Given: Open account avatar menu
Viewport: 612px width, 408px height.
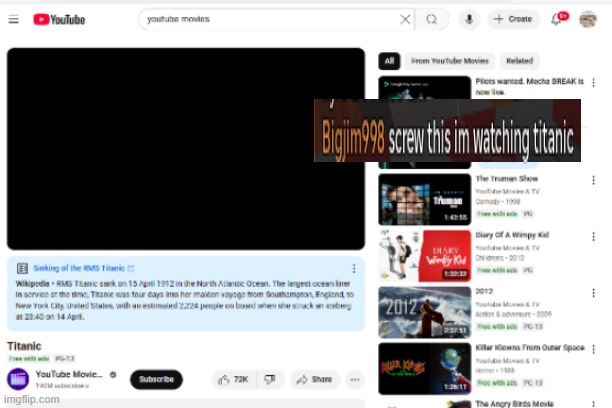Looking at the screenshot, I should [x=588, y=19].
